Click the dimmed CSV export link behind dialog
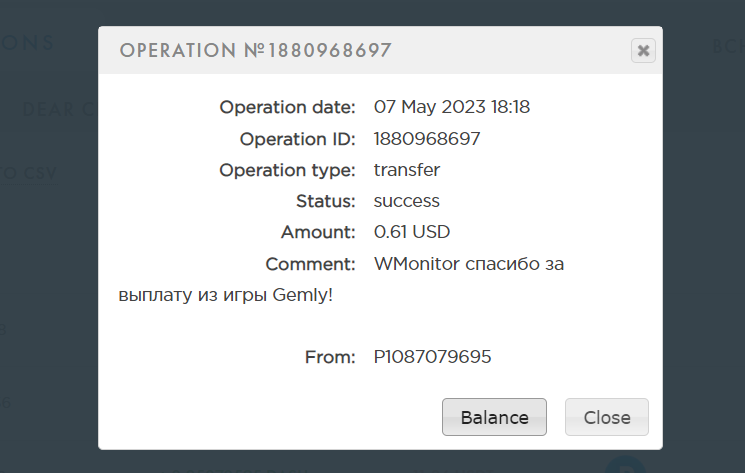The width and height of the screenshot is (745, 473). (x=30, y=174)
